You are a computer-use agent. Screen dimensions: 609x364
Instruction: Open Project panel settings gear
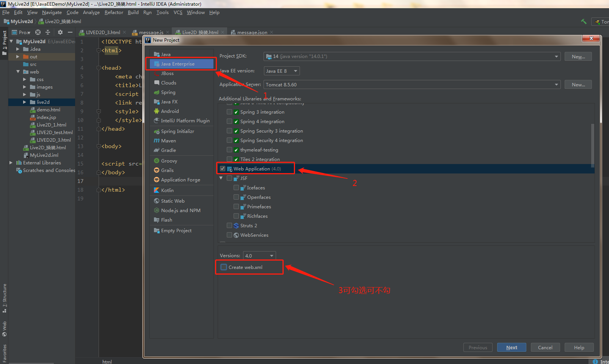[x=60, y=32]
